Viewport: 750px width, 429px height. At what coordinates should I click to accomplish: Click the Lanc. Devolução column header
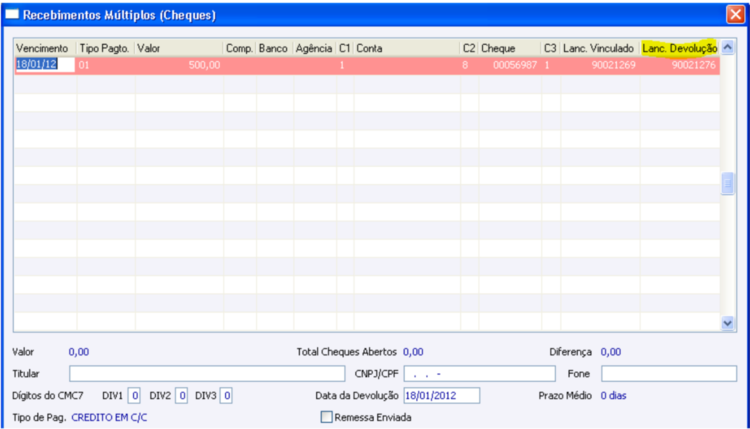pyautogui.click(x=680, y=48)
